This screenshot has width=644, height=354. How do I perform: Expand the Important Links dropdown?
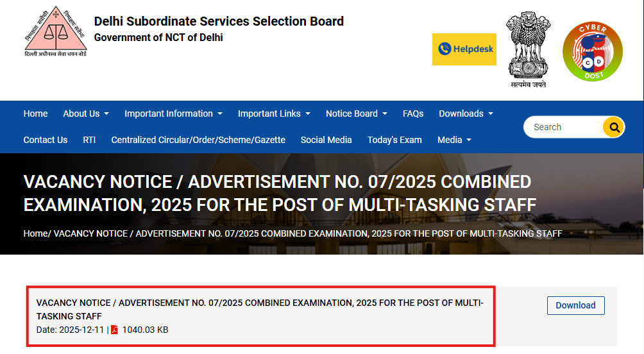[274, 114]
